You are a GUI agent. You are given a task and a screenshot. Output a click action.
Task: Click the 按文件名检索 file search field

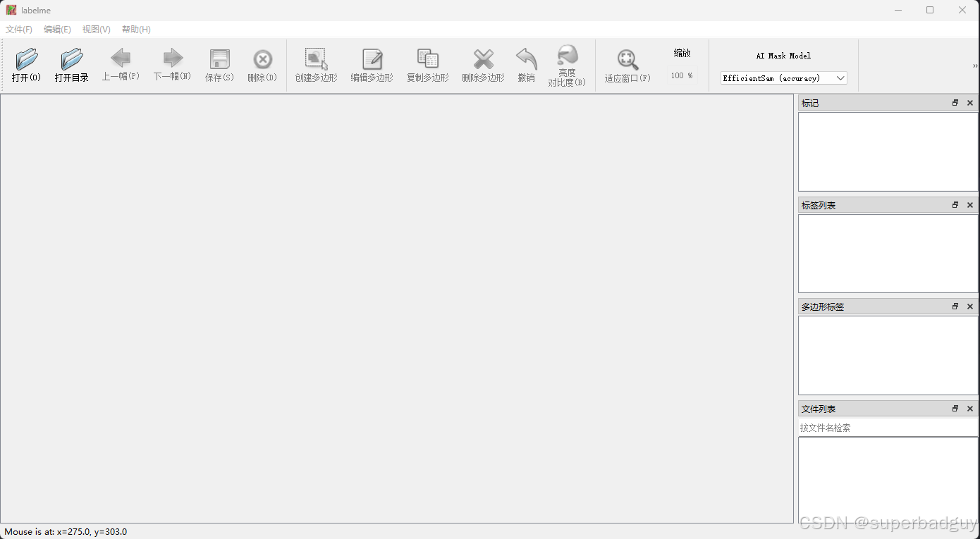coord(888,428)
